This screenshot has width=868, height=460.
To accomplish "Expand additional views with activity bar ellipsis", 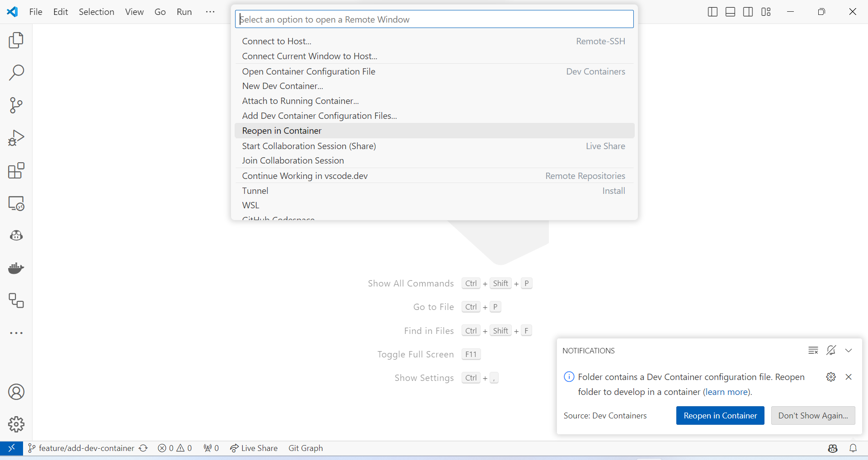I will (x=16, y=333).
